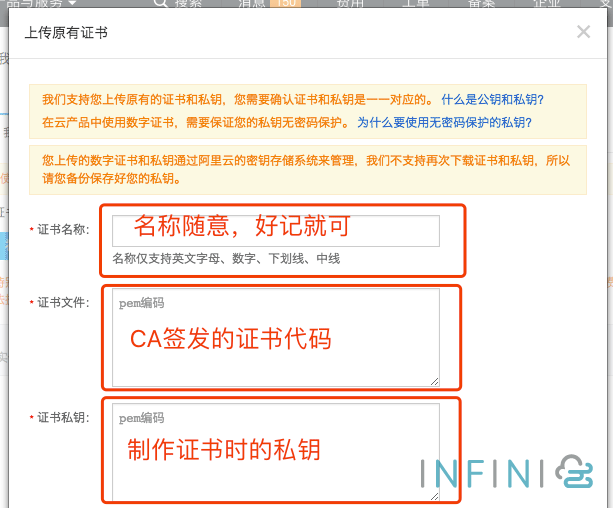This screenshot has height=508, width=613.
Task: Click the 证书名称 field label
Action: tap(63, 230)
